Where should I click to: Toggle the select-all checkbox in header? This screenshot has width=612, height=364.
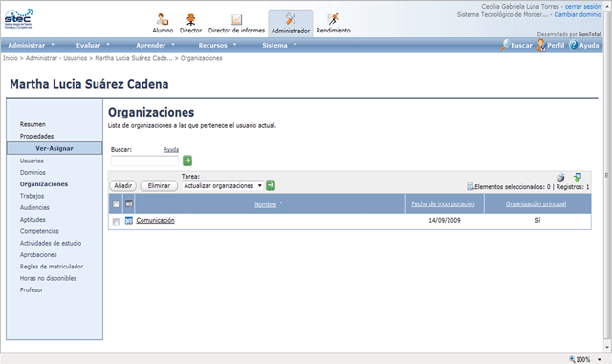116,204
